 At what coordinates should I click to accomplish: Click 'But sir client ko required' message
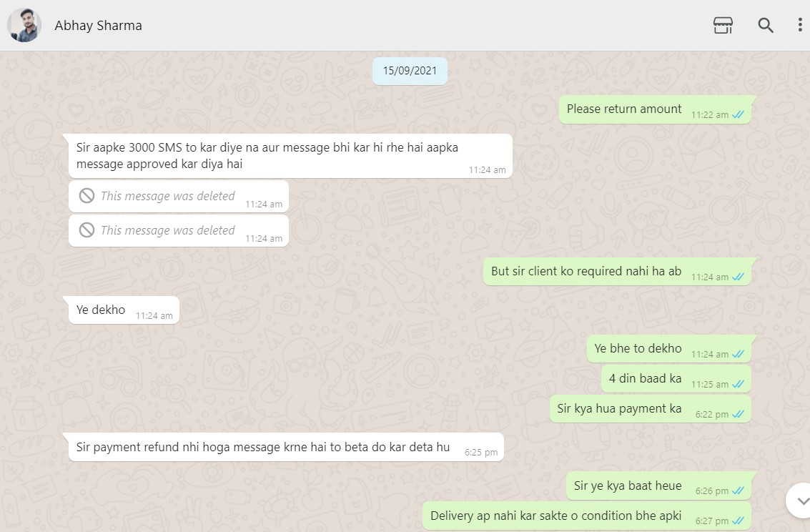point(617,271)
